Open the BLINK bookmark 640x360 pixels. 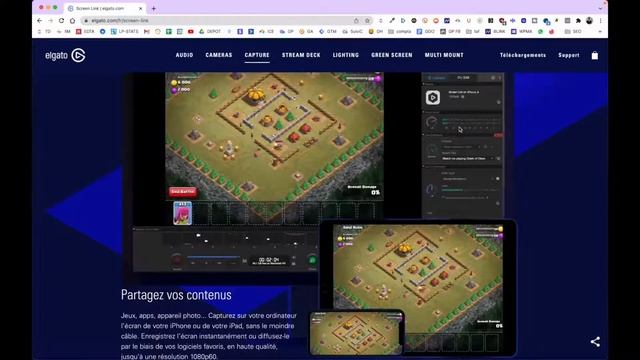pyautogui.click(x=496, y=31)
